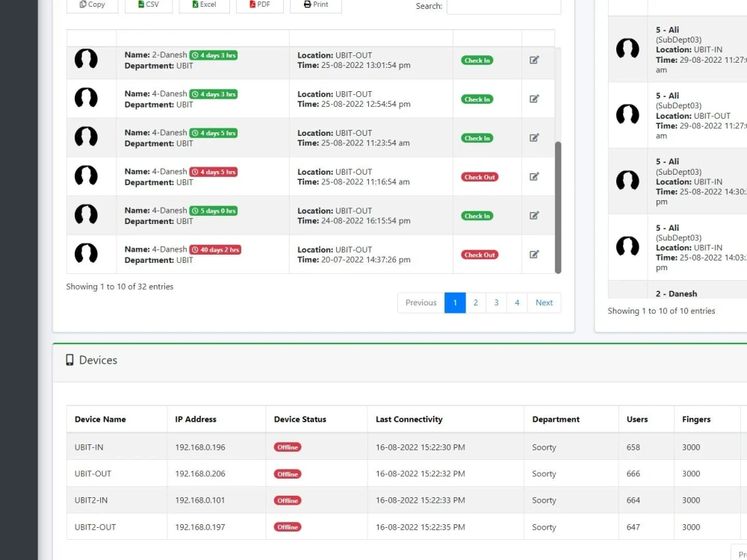
Task: Click the avatar for the 5-Ali UBIT-OUT entry
Action: 627,115
